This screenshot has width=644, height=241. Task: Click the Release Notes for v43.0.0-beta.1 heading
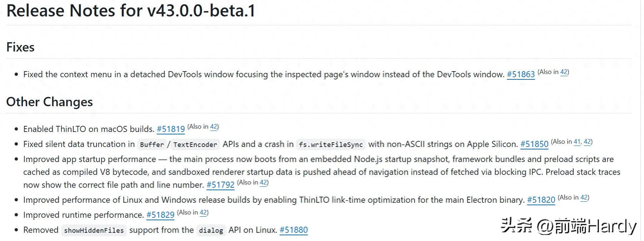131,10
